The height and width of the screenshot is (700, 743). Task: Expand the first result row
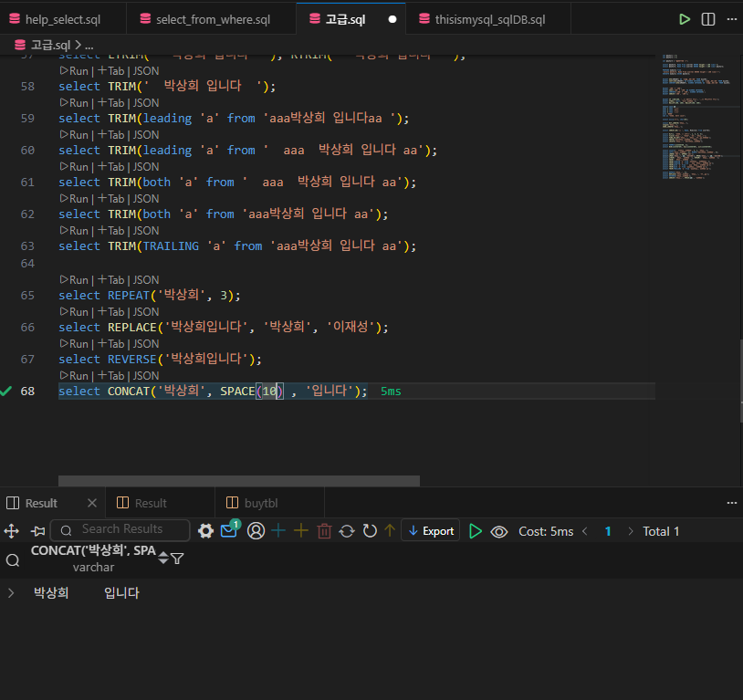click(x=11, y=593)
